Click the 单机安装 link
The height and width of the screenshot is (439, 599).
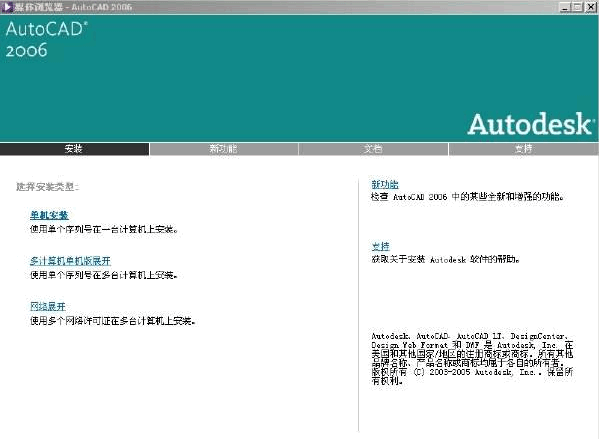pos(49,215)
